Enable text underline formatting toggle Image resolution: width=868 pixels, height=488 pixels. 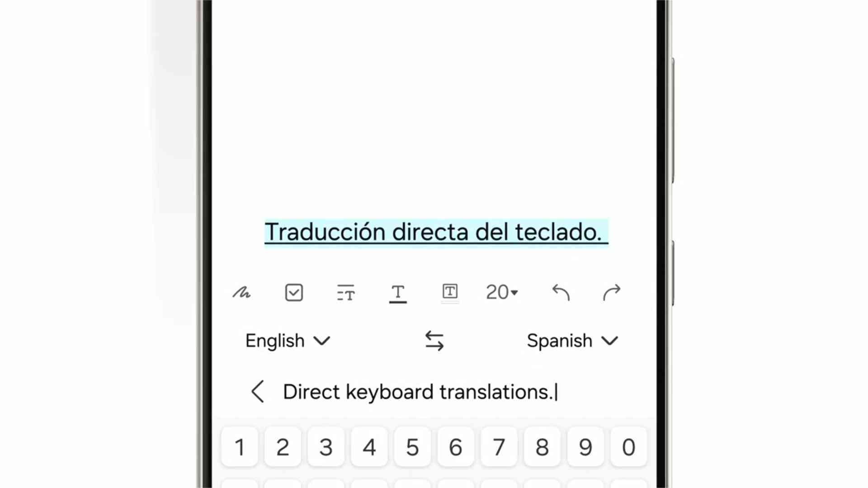pos(397,292)
